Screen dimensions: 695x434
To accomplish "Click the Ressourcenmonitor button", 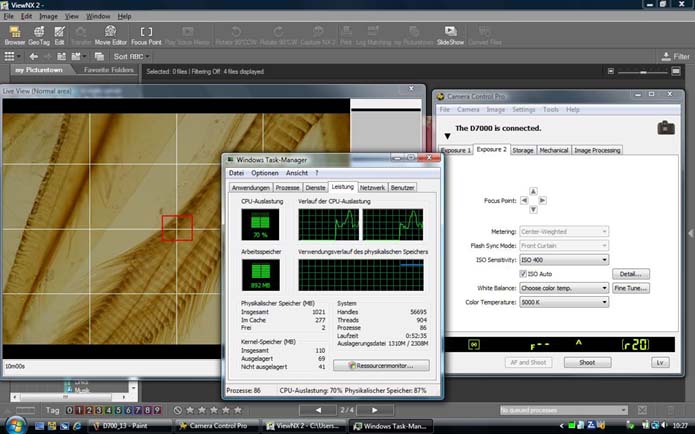I will tap(381, 365).
